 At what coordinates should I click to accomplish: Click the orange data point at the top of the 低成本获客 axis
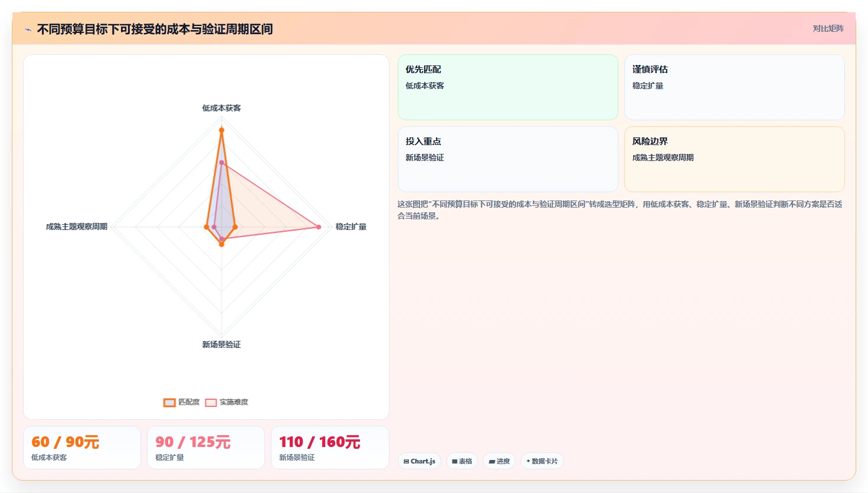point(221,130)
